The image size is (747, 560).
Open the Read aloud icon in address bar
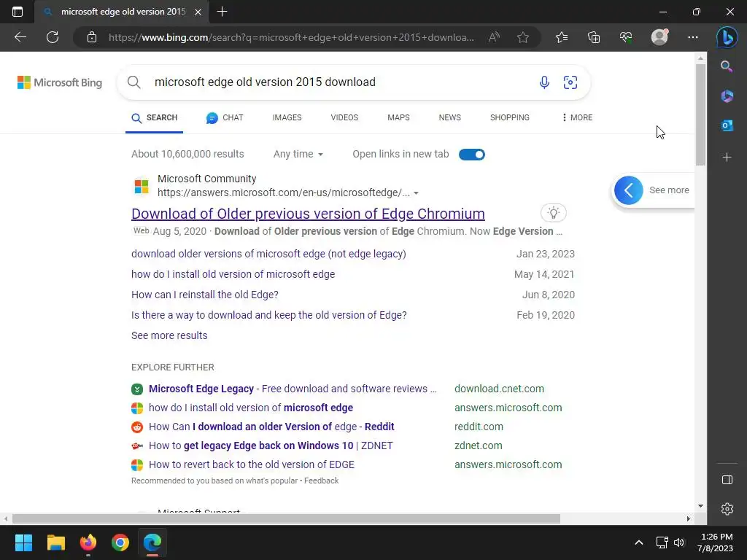[494, 37]
